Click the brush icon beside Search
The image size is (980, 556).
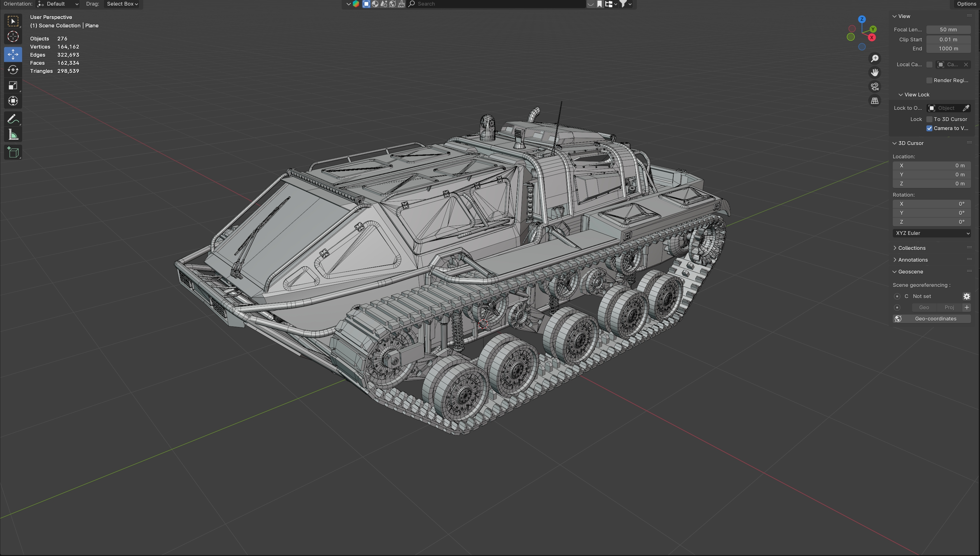point(401,4)
